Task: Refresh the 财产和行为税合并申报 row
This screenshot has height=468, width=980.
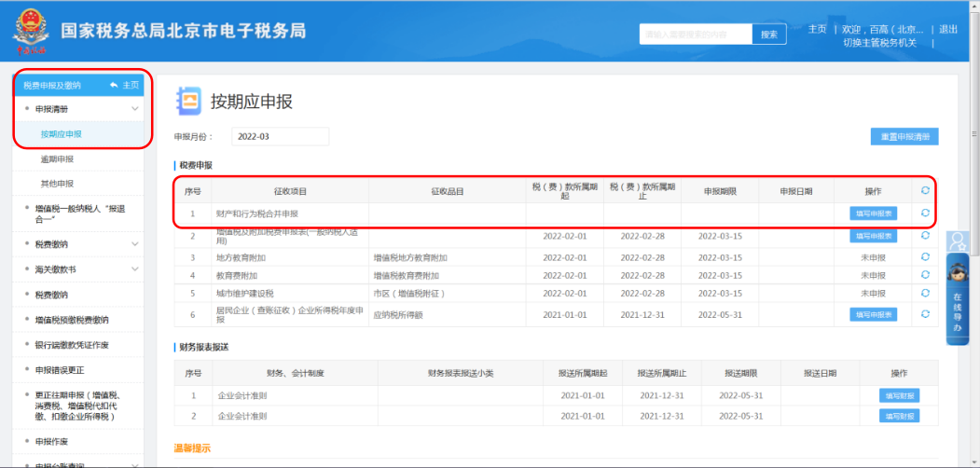Action: click(925, 213)
